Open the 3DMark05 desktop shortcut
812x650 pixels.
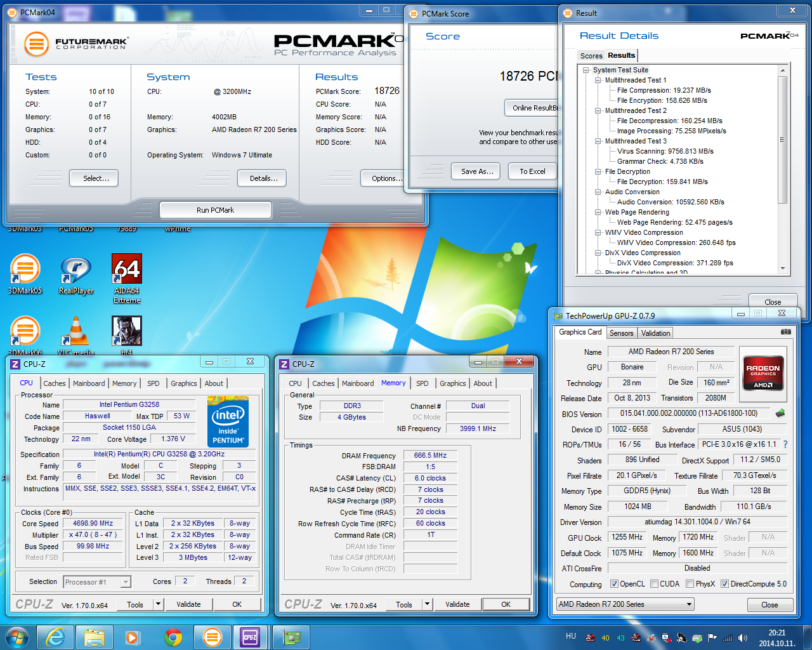[25, 274]
